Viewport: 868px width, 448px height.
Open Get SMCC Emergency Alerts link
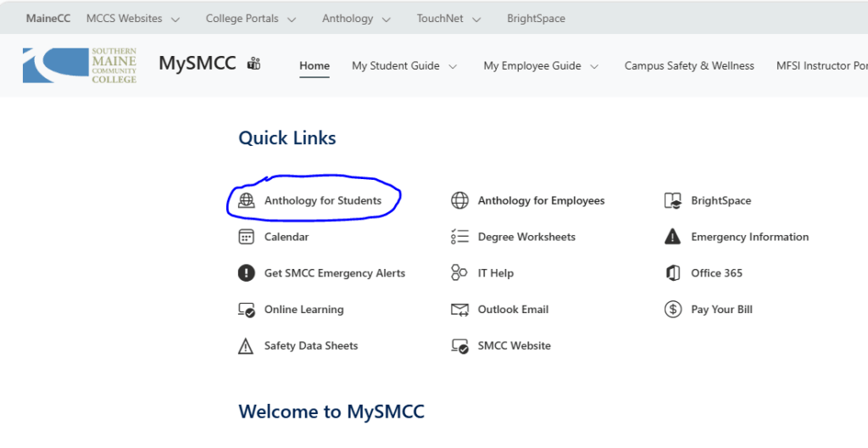point(335,273)
